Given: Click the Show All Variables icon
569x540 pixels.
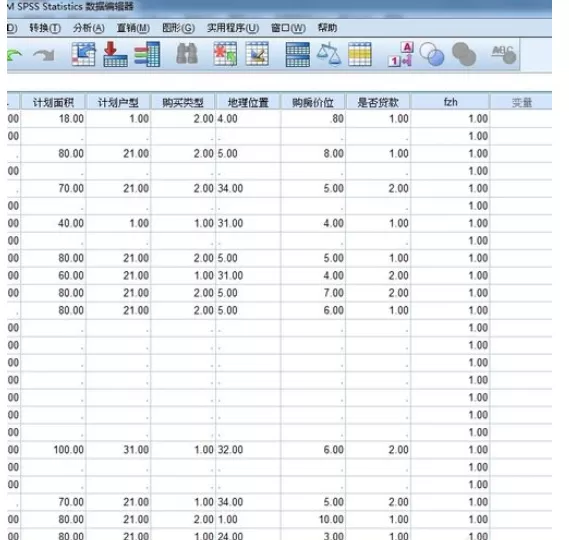Looking at the screenshot, I should (464, 54).
